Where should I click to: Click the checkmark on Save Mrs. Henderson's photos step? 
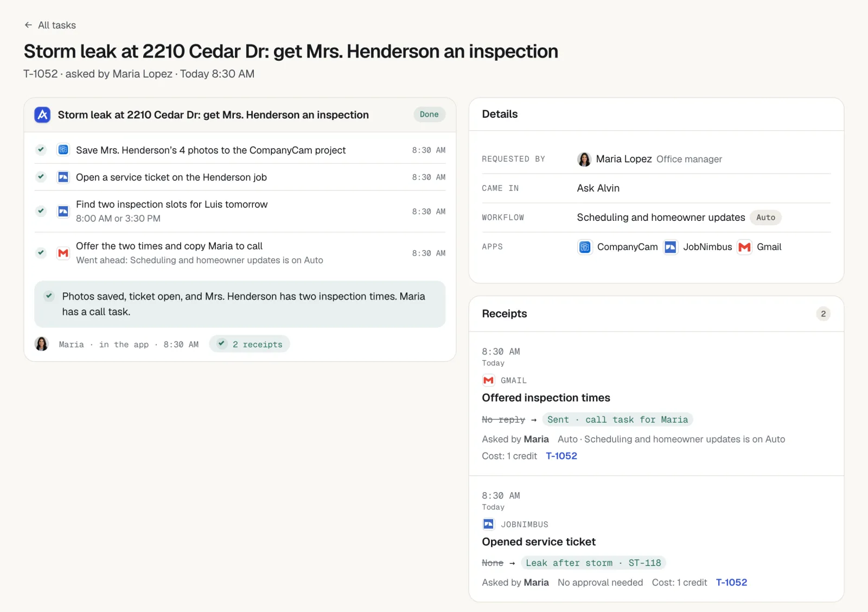pos(41,150)
